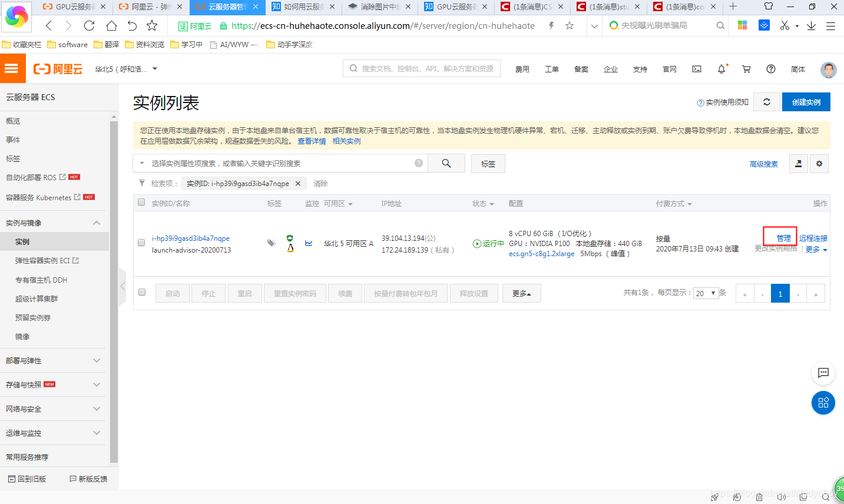Image resolution: width=844 pixels, height=504 pixels.
Task: Open the row 更多 actions dropdown
Action: pyautogui.click(x=816, y=249)
